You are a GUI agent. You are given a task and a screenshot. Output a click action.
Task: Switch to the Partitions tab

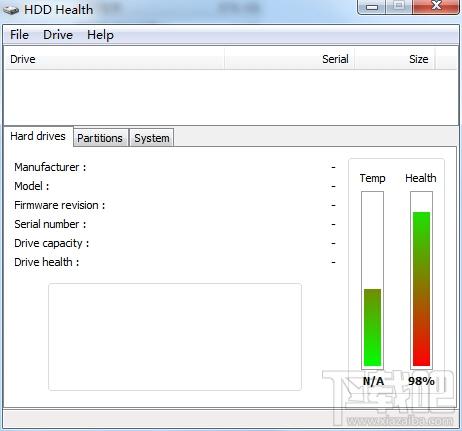100,138
